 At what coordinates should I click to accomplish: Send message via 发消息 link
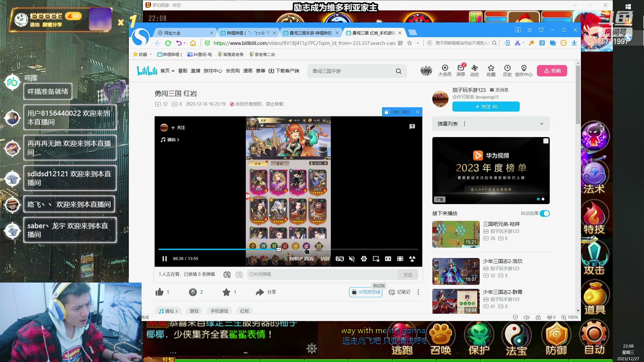coord(499,90)
